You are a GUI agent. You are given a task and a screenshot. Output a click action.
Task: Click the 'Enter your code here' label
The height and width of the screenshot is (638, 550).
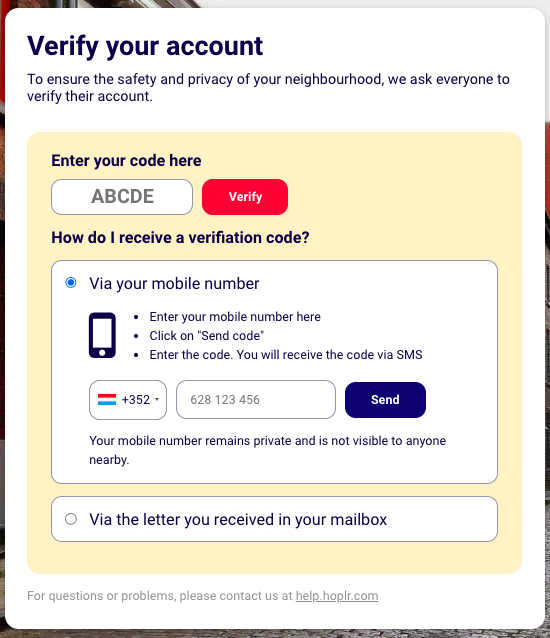pos(126,161)
